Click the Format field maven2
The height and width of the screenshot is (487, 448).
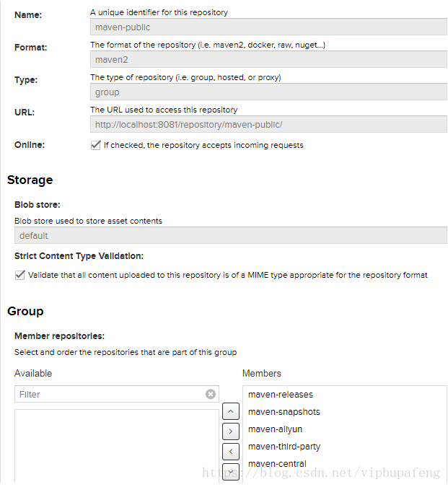coord(268,59)
